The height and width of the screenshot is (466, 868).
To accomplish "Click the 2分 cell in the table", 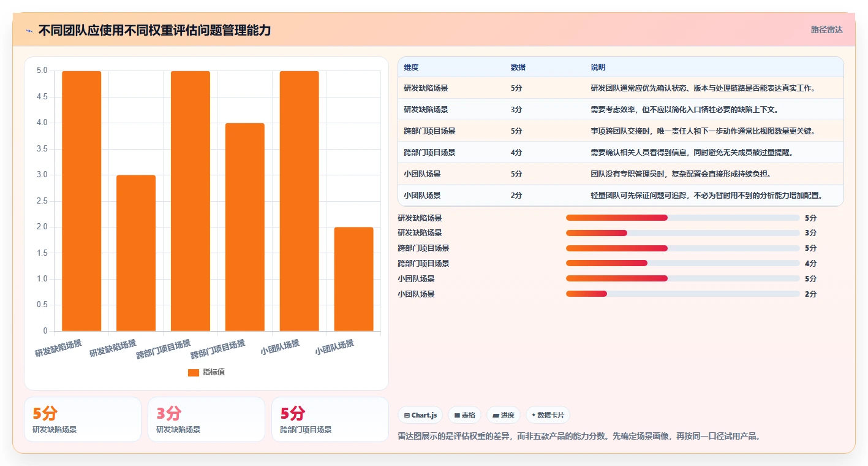I will tap(545, 195).
